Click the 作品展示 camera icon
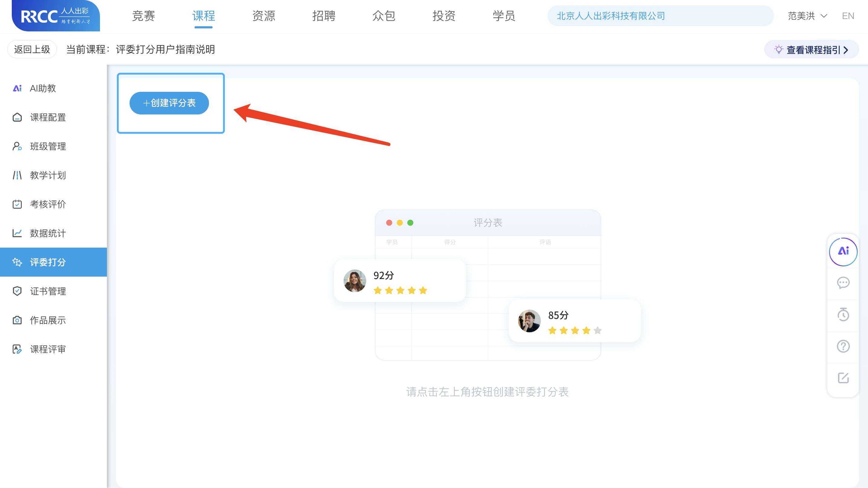Image resolution: width=868 pixels, height=488 pixels. coord(17,320)
